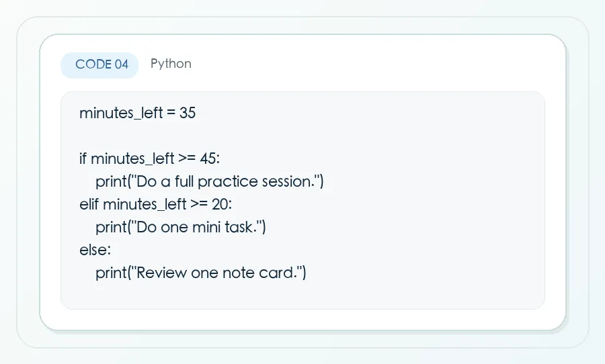Click the >= operator in the if statement
605x364 pixels.
pyautogui.click(x=187, y=158)
